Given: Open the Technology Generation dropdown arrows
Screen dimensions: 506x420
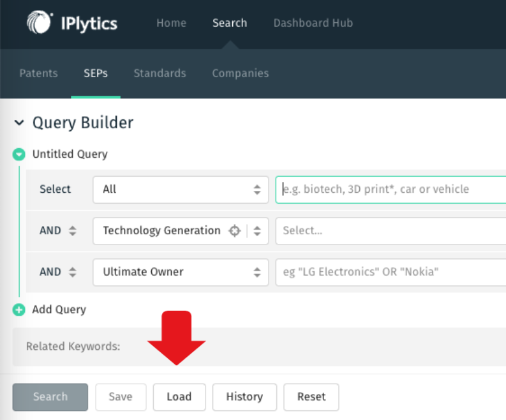Looking at the screenshot, I should point(257,231).
